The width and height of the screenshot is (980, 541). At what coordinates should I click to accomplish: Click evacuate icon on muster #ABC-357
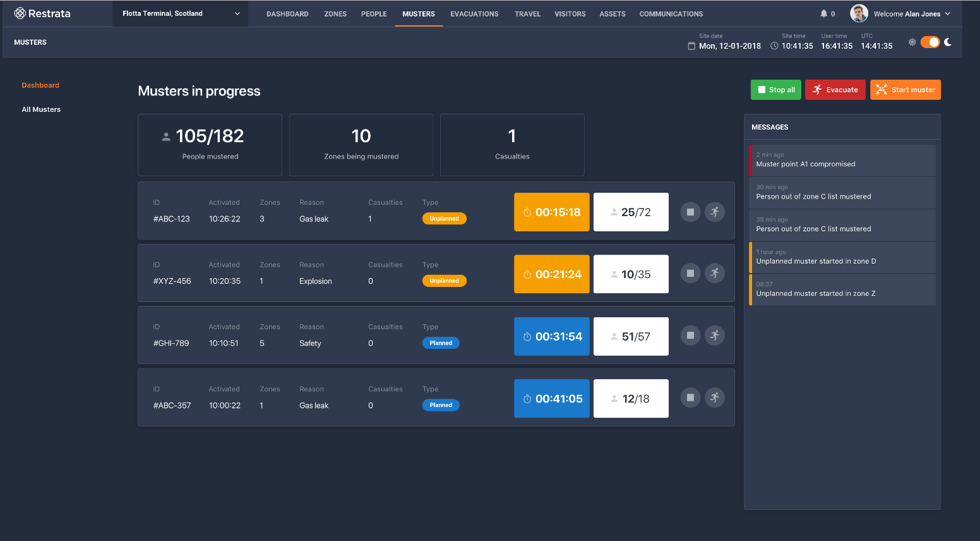(x=714, y=398)
